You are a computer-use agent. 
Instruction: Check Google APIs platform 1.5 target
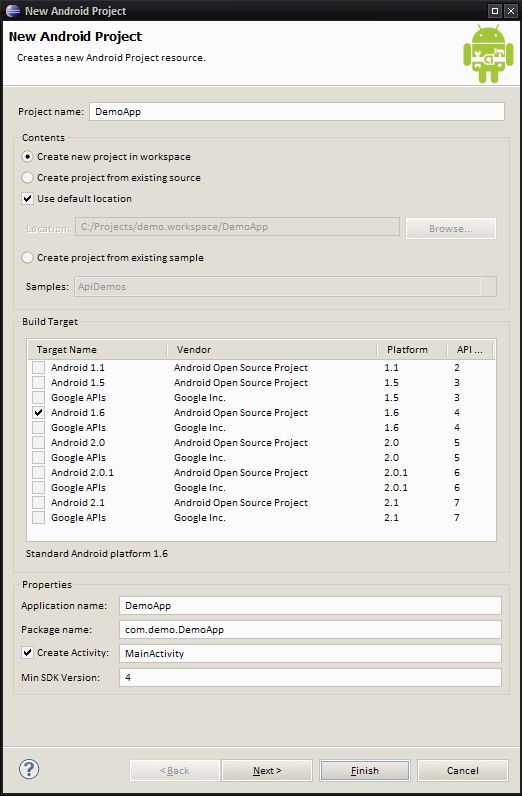pos(38,397)
